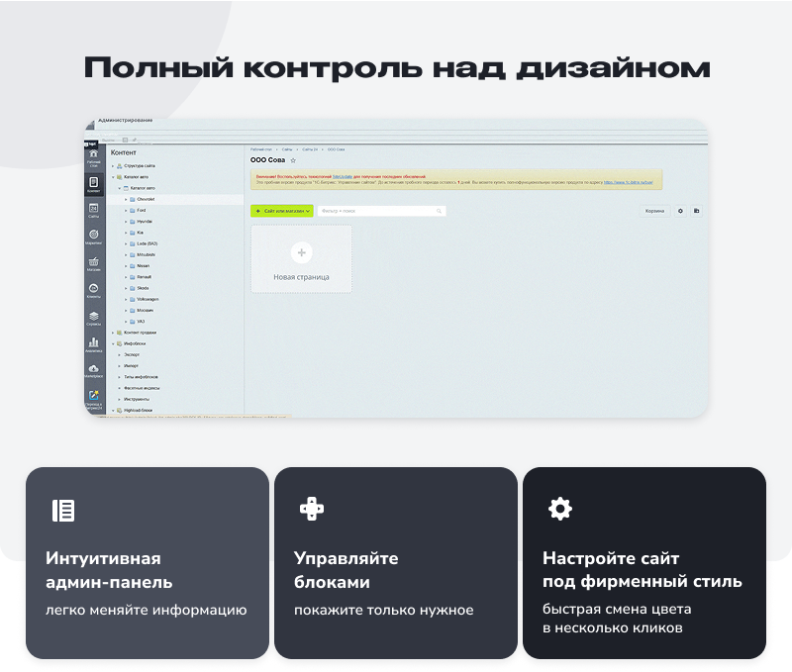
Task: Open the Сервисы layers icon in sidebar
Action: pyautogui.click(x=93, y=318)
